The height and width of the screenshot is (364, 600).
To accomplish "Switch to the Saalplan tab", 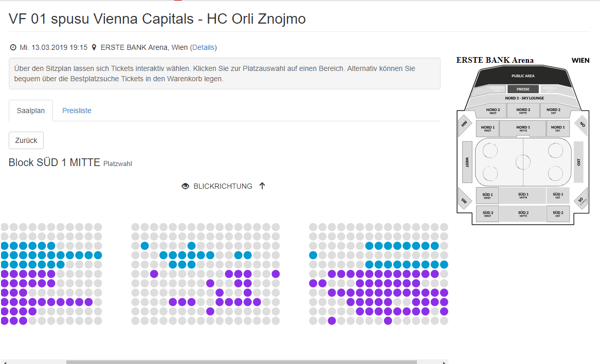I will tap(31, 111).
